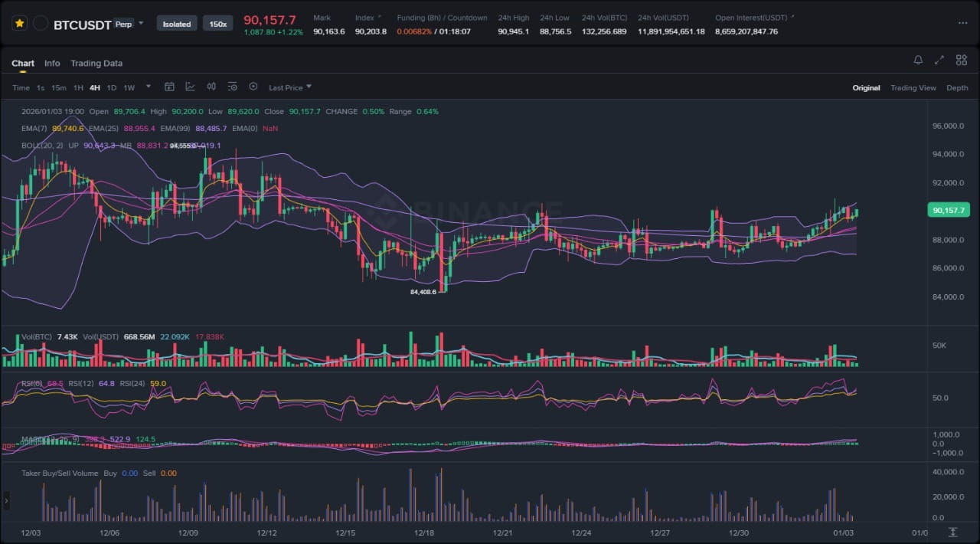
Task: Click the 24h High value 90,945.1
Action: tap(513, 31)
